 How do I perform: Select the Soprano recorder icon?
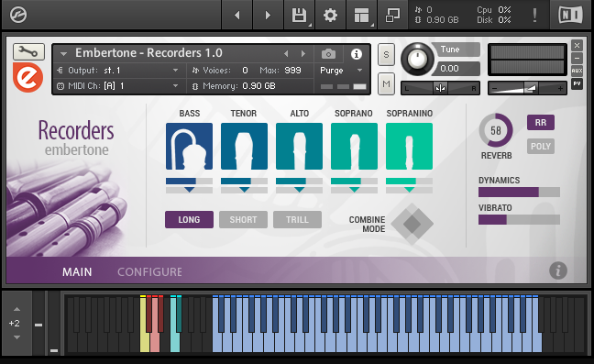pos(354,146)
